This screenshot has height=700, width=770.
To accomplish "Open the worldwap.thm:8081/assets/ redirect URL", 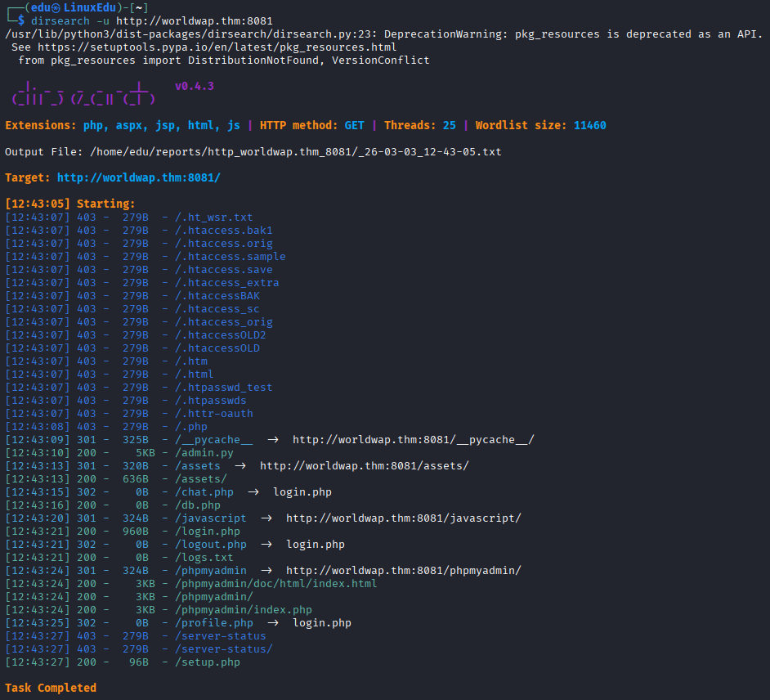I will pos(365,465).
